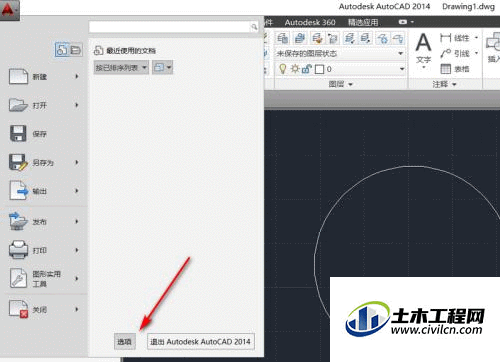Choose the Drawing Utilities wrench icon
Screen dimensions: 500x362
pyautogui.click(x=18, y=278)
